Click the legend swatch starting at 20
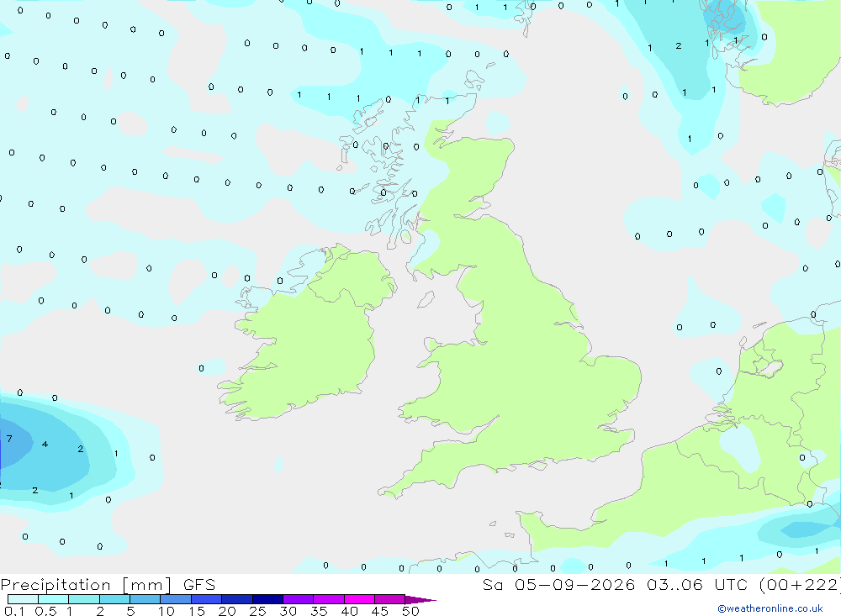Viewport: 841px width, 616px height. [x=237, y=599]
